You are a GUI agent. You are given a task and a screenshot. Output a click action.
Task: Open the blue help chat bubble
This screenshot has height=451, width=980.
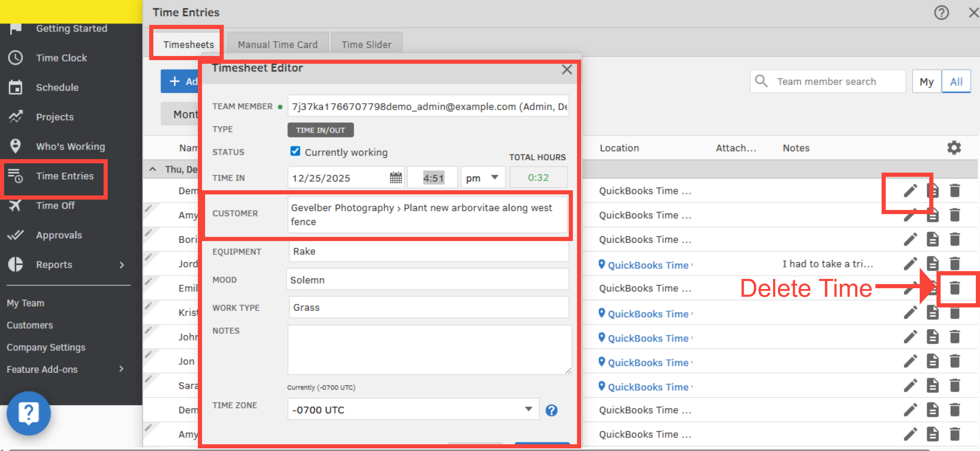[x=28, y=413]
